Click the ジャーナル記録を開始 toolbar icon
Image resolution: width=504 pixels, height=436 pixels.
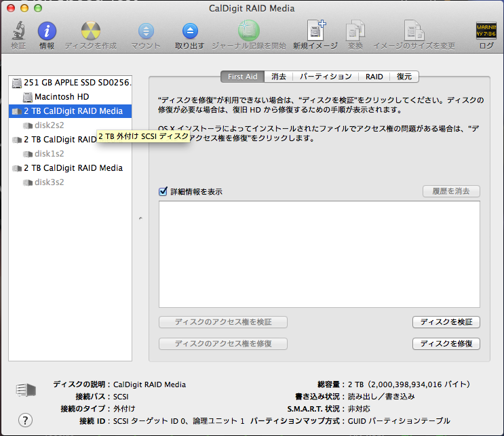pos(249,31)
